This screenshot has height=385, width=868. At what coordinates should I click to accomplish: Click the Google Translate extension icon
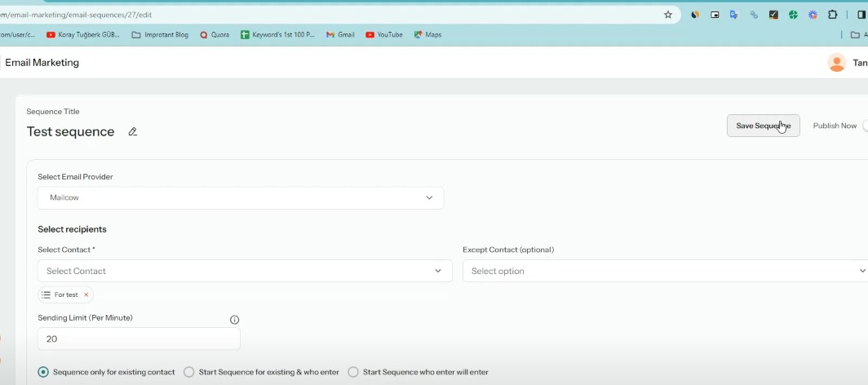coord(734,15)
